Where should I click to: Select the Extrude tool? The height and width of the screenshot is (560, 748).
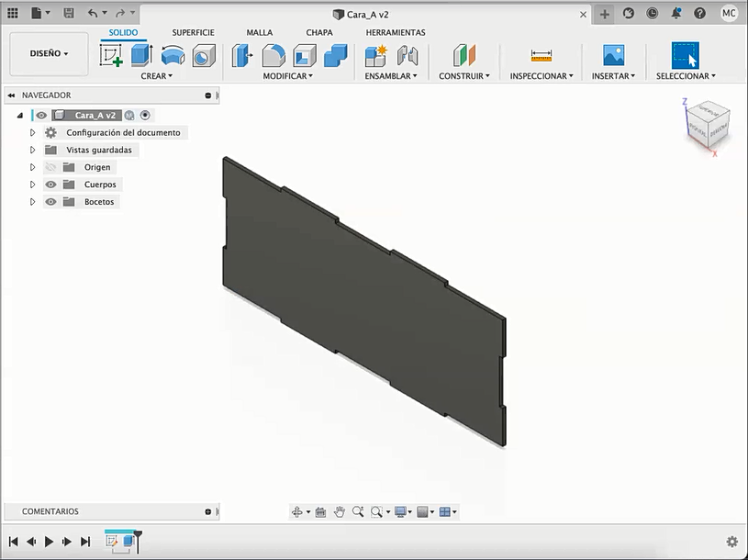tap(141, 55)
